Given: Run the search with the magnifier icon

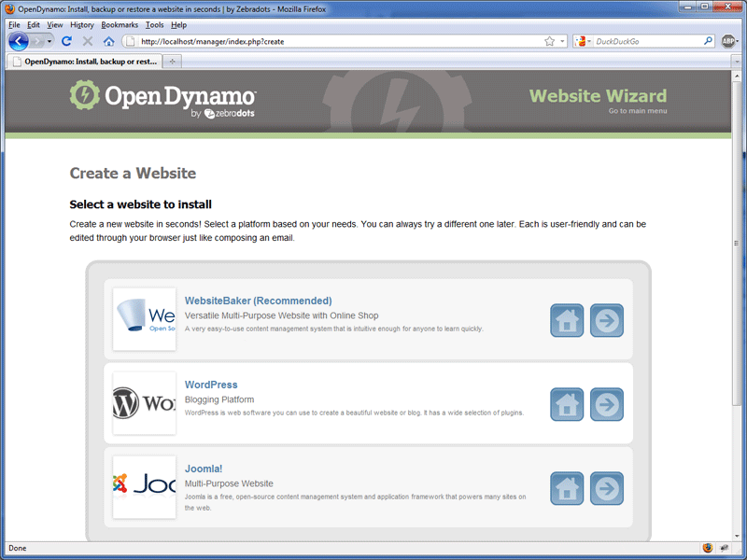Looking at the screenshot, I should [708, 41].
